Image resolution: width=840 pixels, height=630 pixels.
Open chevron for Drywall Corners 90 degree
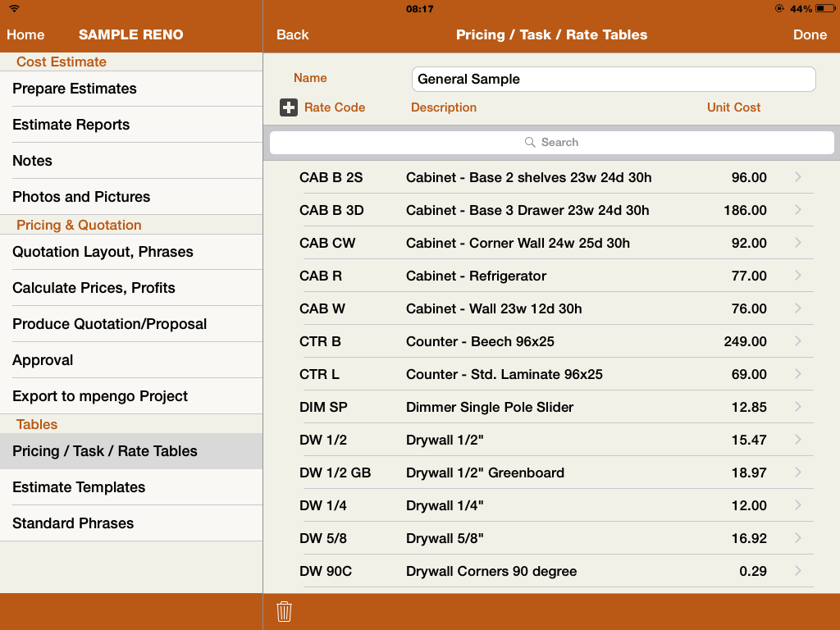point(798,571)
